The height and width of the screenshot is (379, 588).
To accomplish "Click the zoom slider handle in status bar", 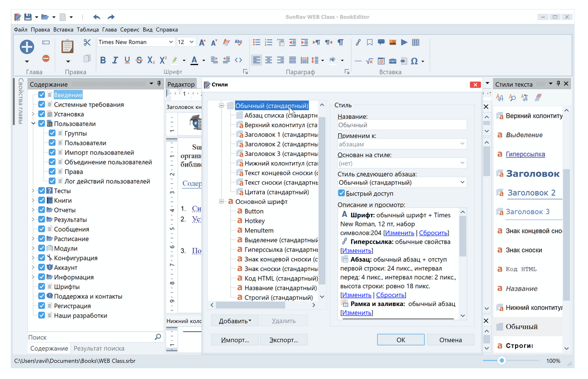I will [502, 360].
